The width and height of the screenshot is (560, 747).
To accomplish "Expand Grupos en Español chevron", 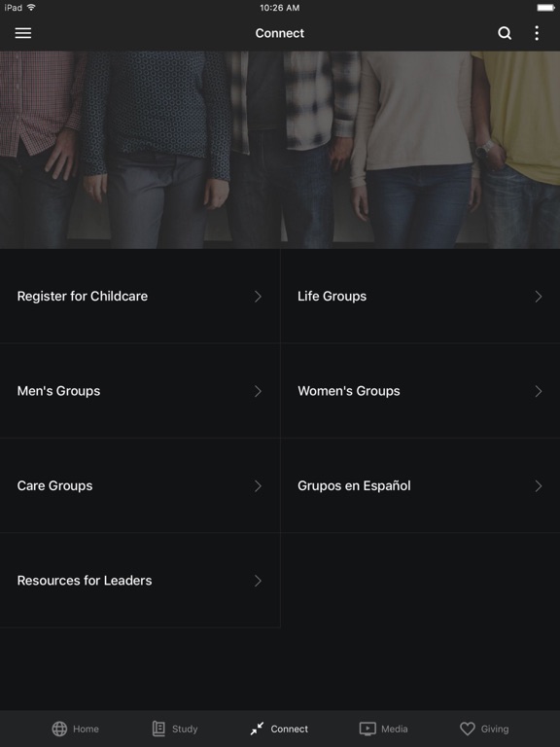I will [x=539, y=486].
